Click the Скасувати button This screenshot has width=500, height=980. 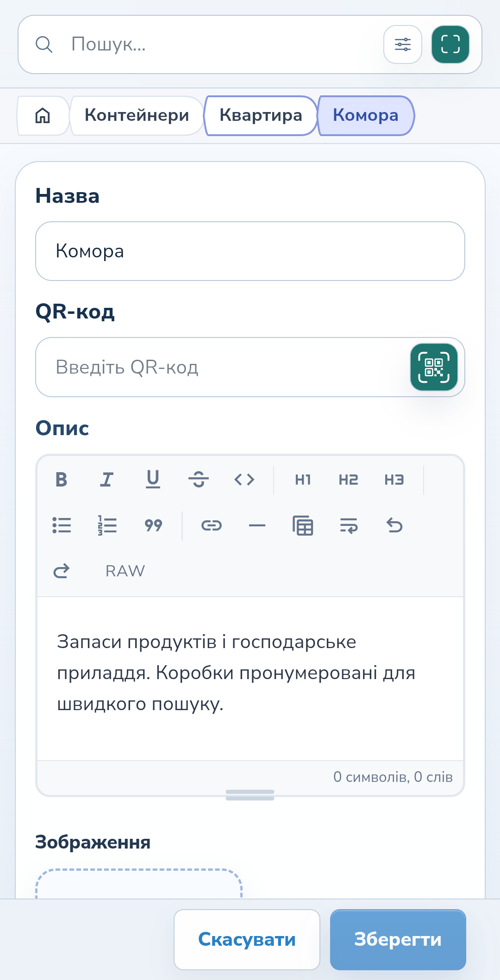pyautogui.click(x=247, y=940)
